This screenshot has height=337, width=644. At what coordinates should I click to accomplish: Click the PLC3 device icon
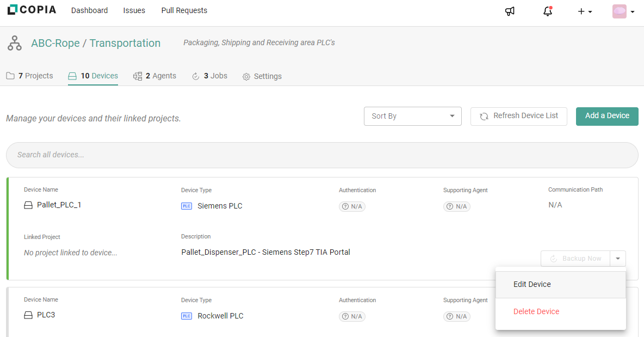coord(28,315)
